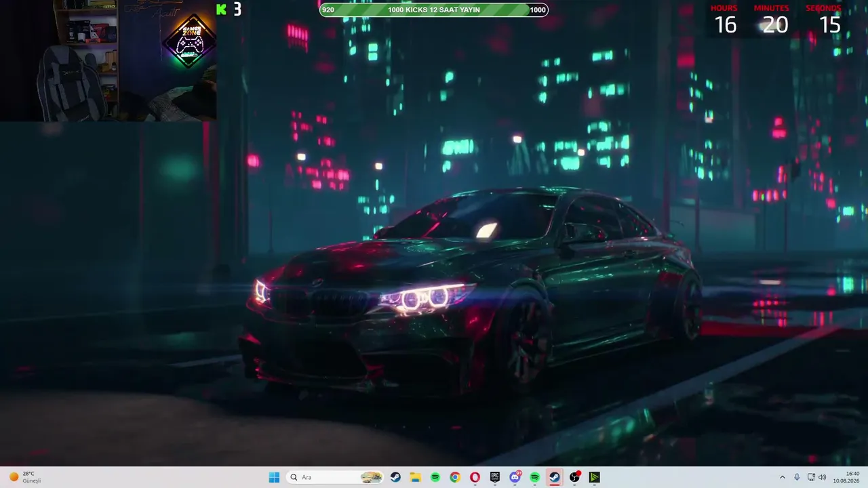
Task: Click the microphone icon in the system tray
Action: coord(797,477)
